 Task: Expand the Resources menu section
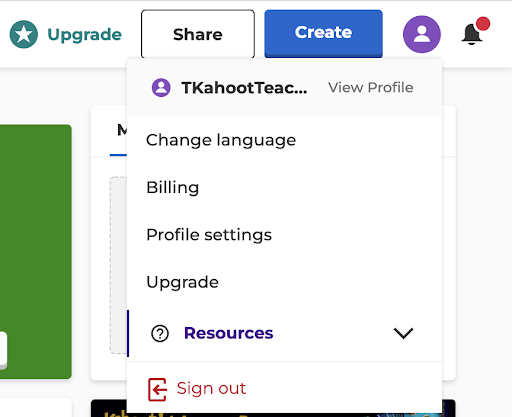point(284,333)
